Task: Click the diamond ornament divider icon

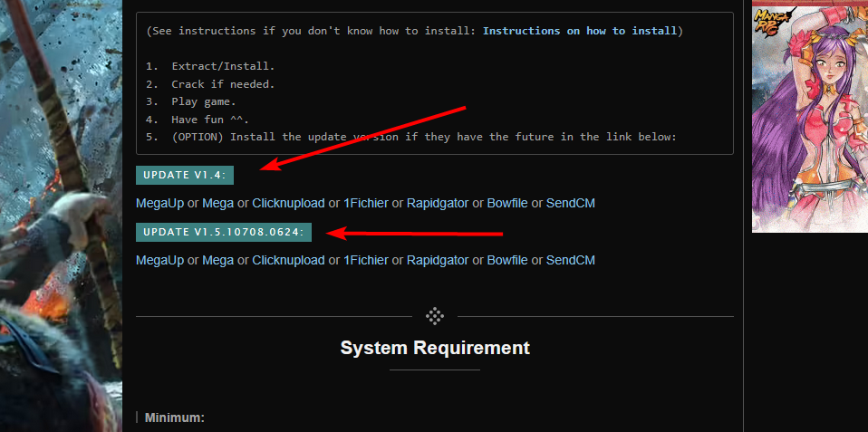Action: tap(435, 316)
